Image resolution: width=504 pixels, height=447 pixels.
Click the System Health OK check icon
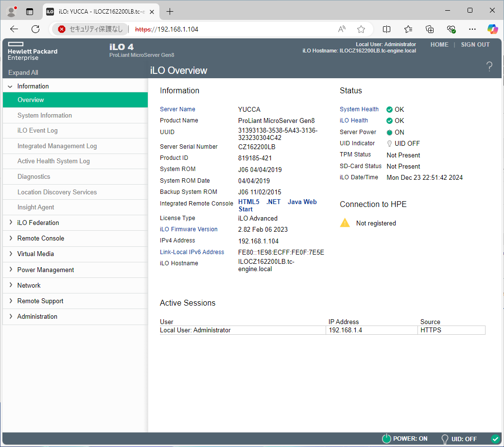click(389, 110)
